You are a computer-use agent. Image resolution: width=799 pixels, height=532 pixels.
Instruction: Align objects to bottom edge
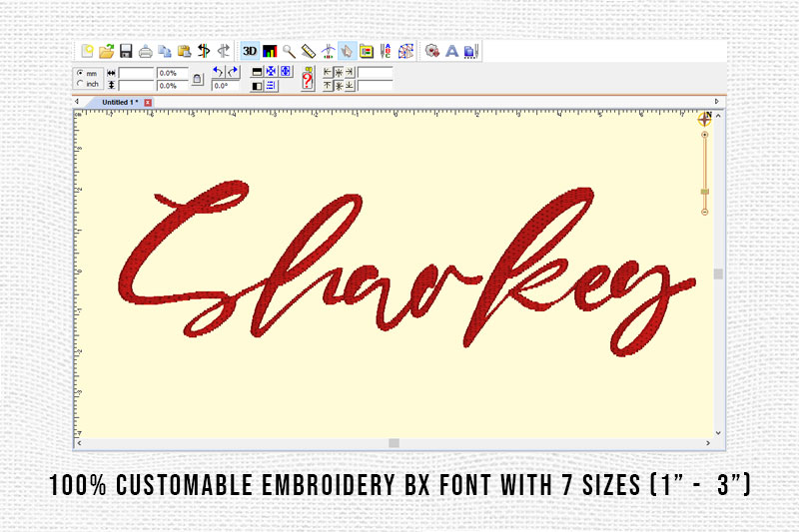350,86
